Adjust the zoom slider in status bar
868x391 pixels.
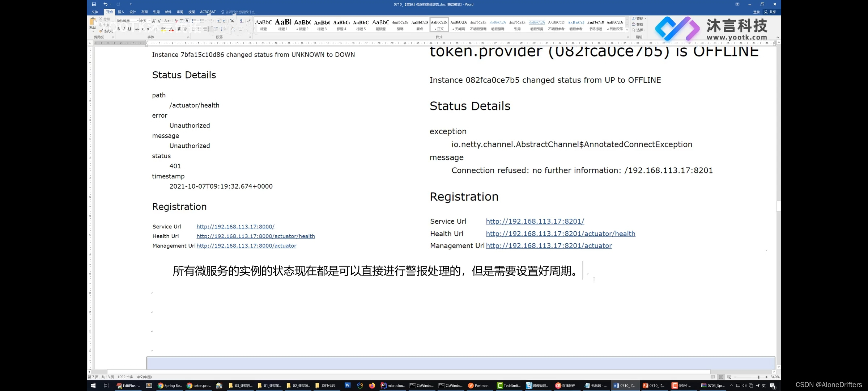[758, 377]
